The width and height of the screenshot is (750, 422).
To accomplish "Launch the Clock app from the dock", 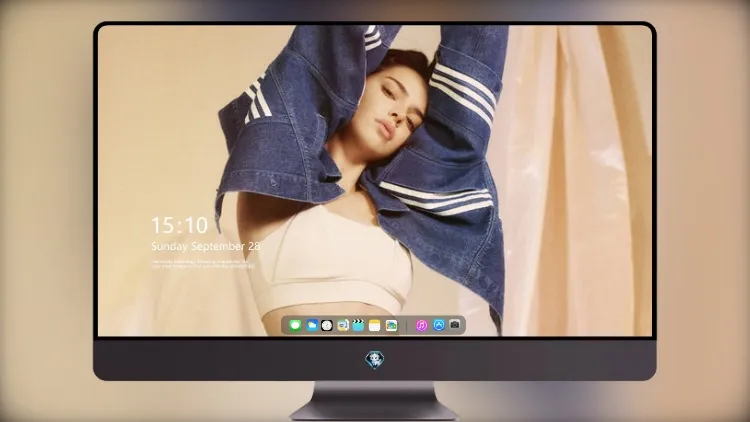I will click(327, 325).
